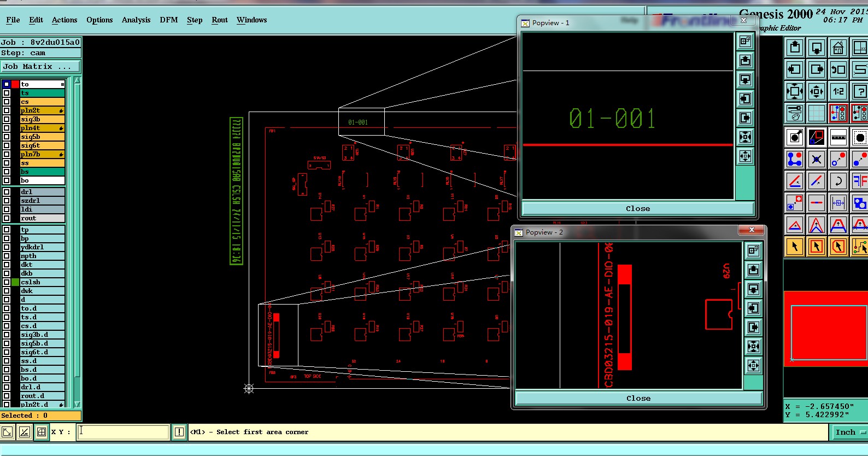
Task: Click the blue dot with X delete icon
Action: point(816,159)
